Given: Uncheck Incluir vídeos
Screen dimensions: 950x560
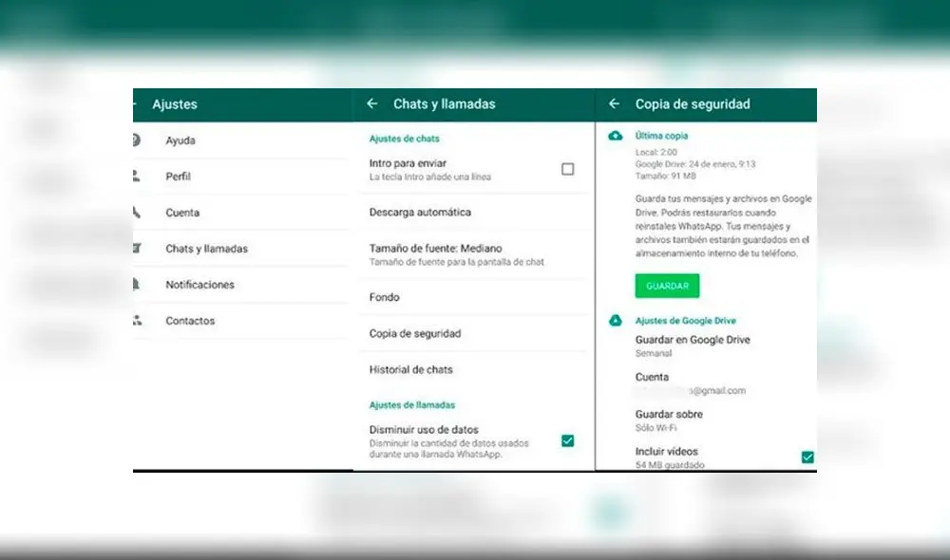Looking at the screenshot, I should click(807, 457).
